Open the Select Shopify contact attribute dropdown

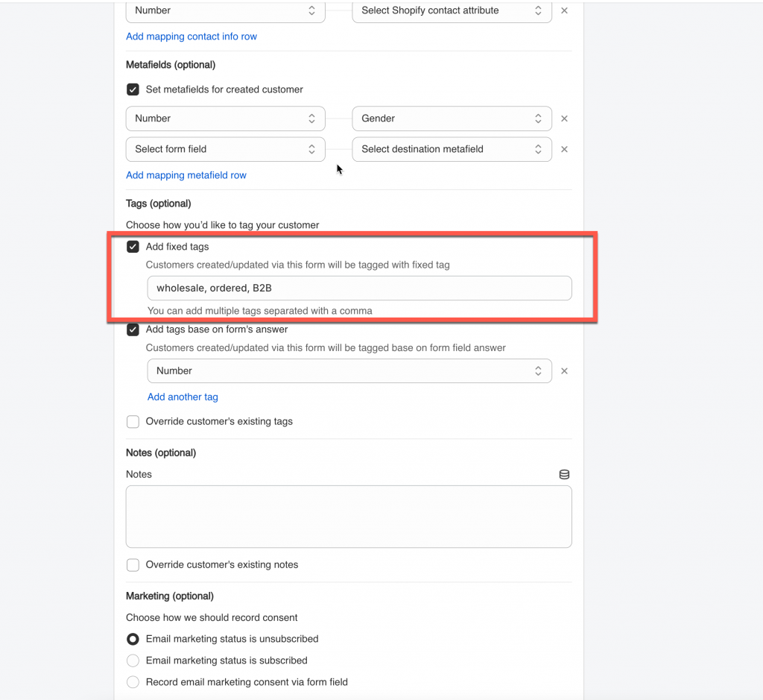(452, 11)
